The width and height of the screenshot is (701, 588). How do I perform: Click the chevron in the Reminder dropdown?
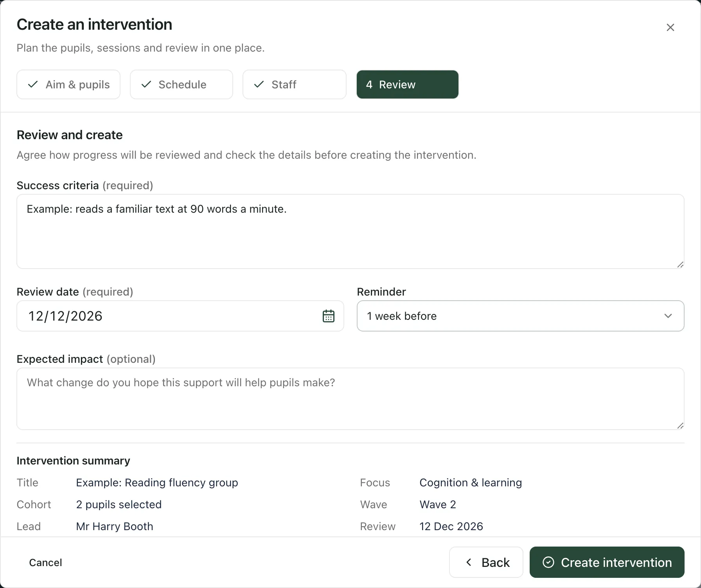pyautogui.click(x=668, y=316)
